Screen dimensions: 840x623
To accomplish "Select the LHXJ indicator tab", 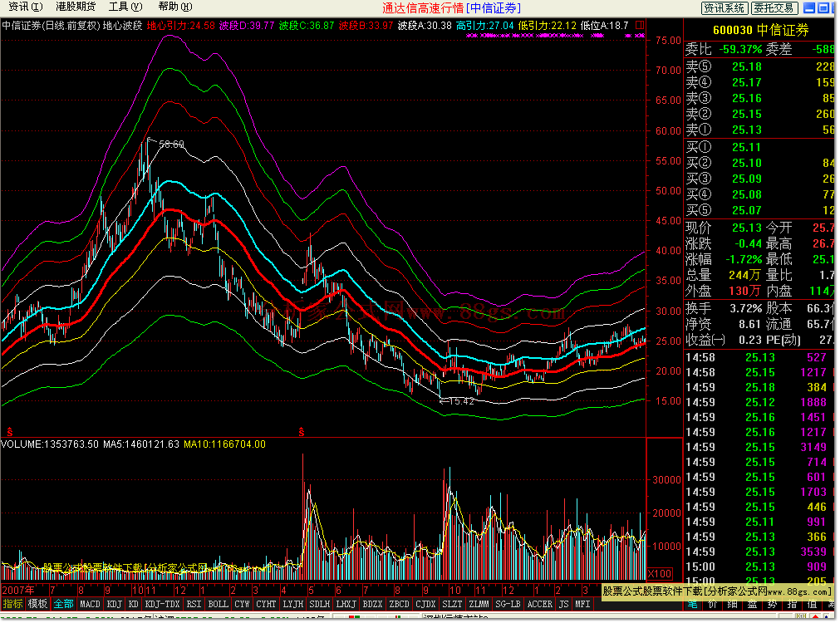I will [x=346, y=604].
